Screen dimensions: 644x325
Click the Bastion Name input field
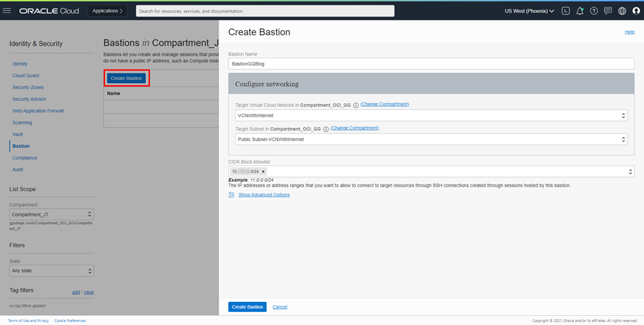[x=431, y=63]
